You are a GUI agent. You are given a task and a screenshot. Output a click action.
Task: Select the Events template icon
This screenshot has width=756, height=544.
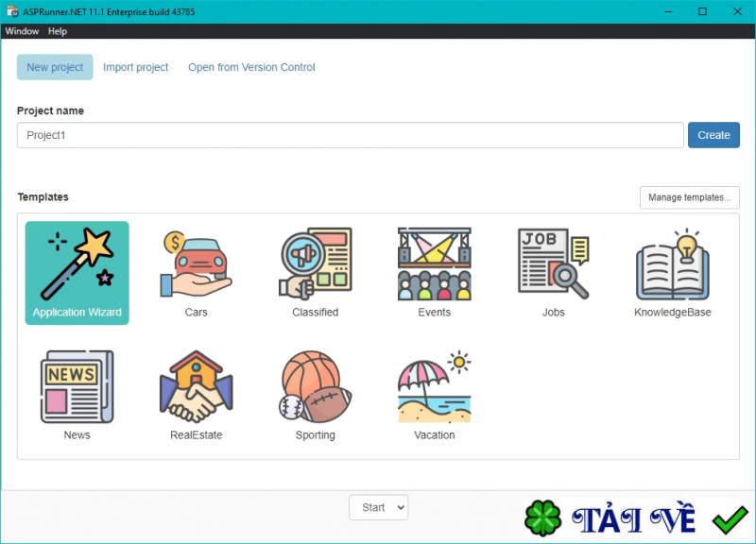[434, 264]
